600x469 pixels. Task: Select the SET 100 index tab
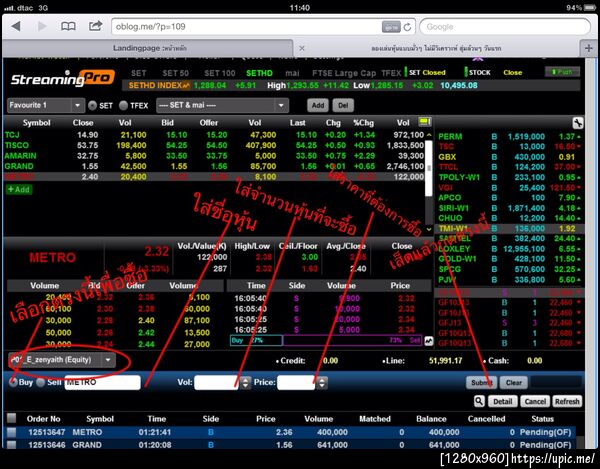(x=220, y=73)
